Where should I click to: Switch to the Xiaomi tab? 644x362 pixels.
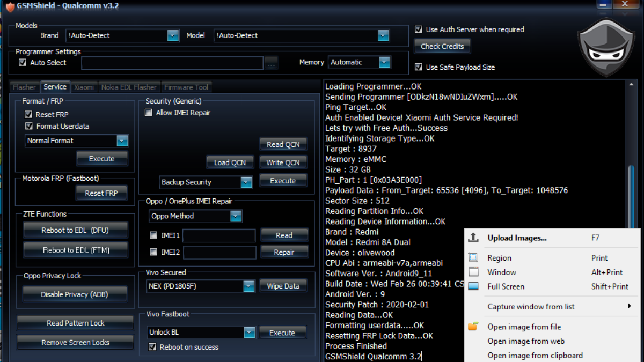tap(84, 87)
